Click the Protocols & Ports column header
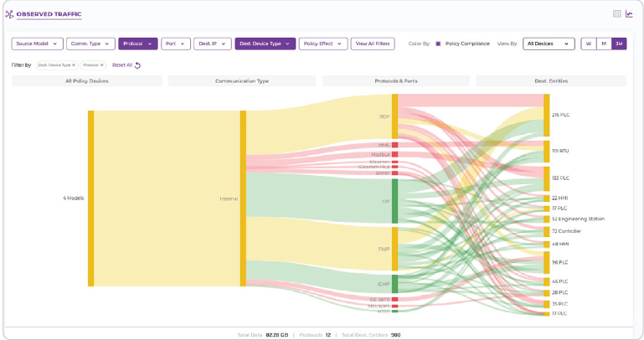This screenshot has width=644, height=340. pos(396,81)
